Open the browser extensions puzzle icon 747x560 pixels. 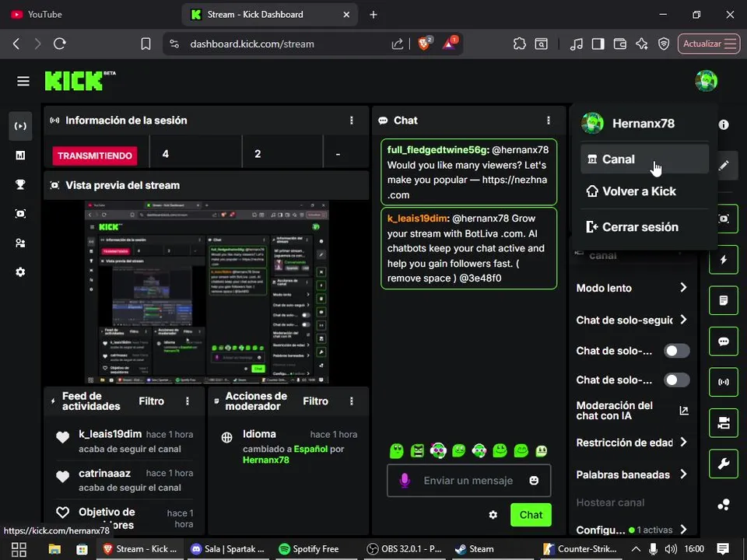pyautogui.click(x=519, y=44)
